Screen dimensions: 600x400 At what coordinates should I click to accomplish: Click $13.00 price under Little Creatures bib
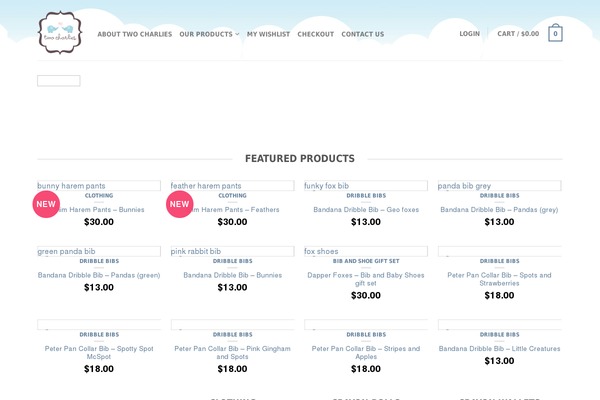coord(499,361)
